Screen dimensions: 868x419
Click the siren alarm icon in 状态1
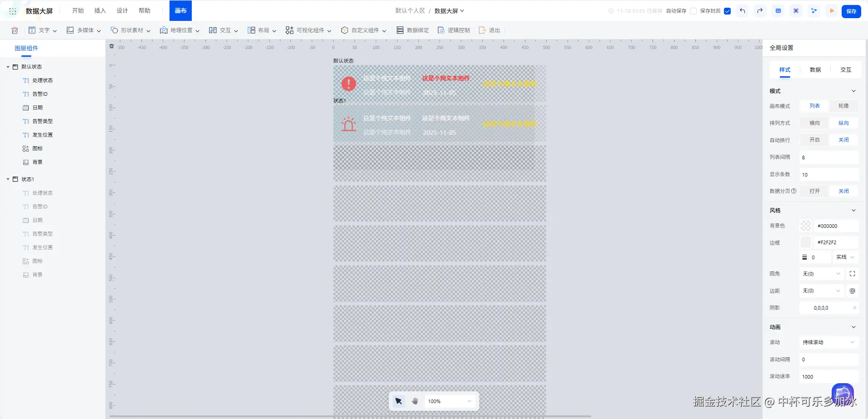coord(349,124)
